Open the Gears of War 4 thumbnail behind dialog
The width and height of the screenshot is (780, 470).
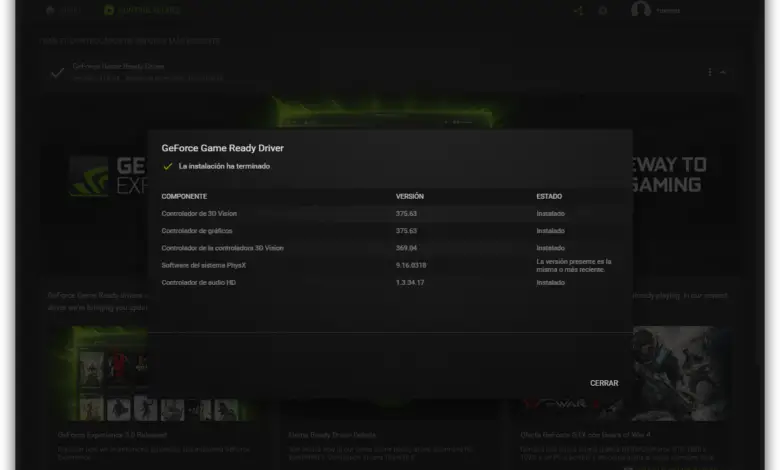point(624,373)
